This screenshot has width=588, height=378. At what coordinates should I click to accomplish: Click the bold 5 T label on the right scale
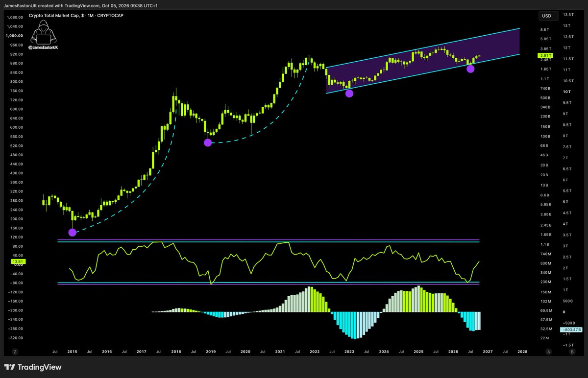click(565, 202)
